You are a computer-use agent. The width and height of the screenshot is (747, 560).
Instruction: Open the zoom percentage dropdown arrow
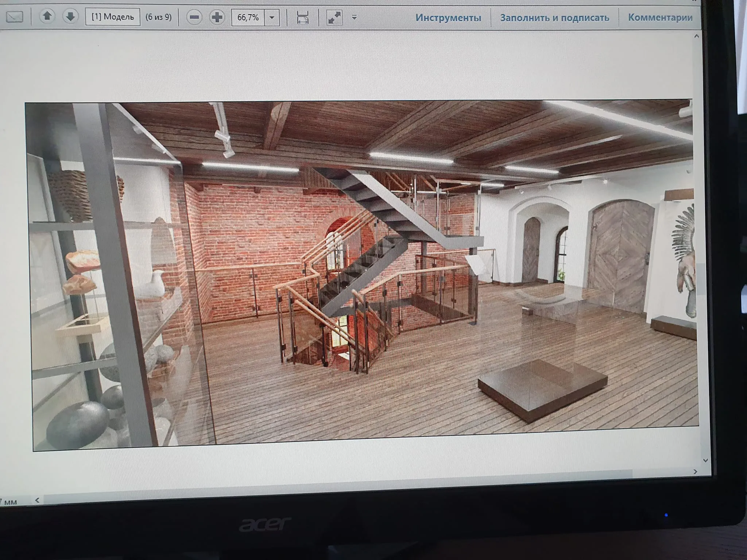(272, 17)
